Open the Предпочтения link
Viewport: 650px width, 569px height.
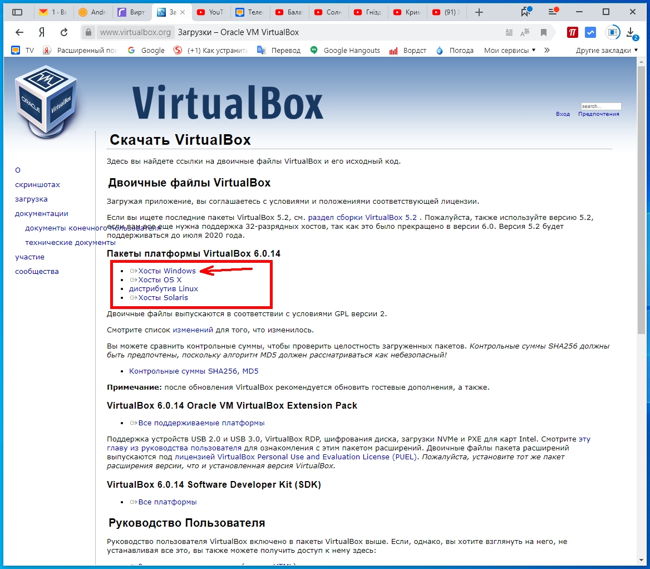pyautogui.click(x=599, y=114)
